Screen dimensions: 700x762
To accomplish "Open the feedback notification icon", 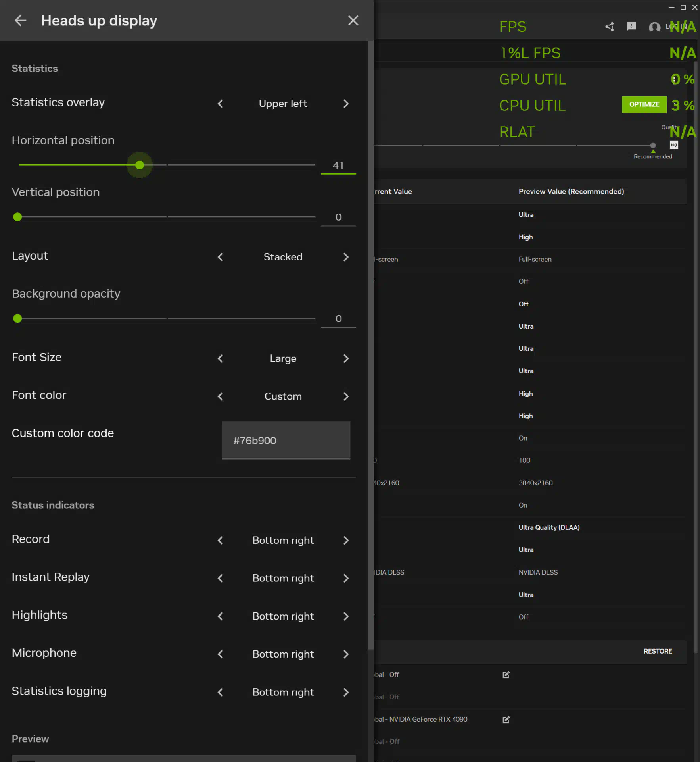I will tap(631, 27).
